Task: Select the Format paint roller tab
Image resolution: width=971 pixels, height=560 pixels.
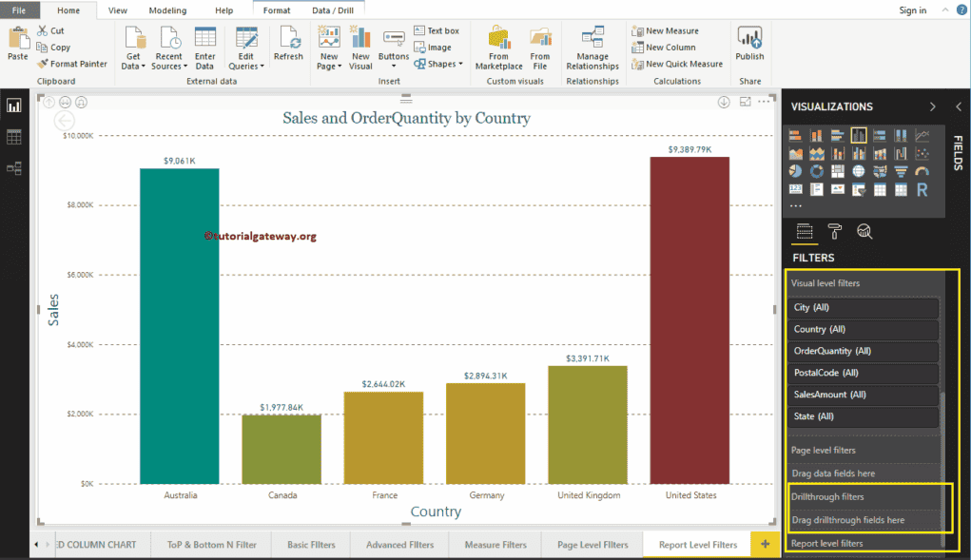Action: point(834,231)
